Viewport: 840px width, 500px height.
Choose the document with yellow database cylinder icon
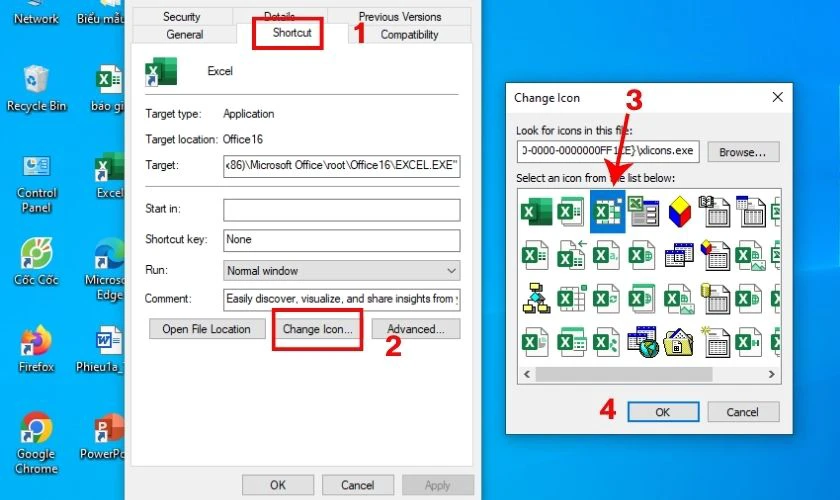pyautogui.click(x=715, y=298)
